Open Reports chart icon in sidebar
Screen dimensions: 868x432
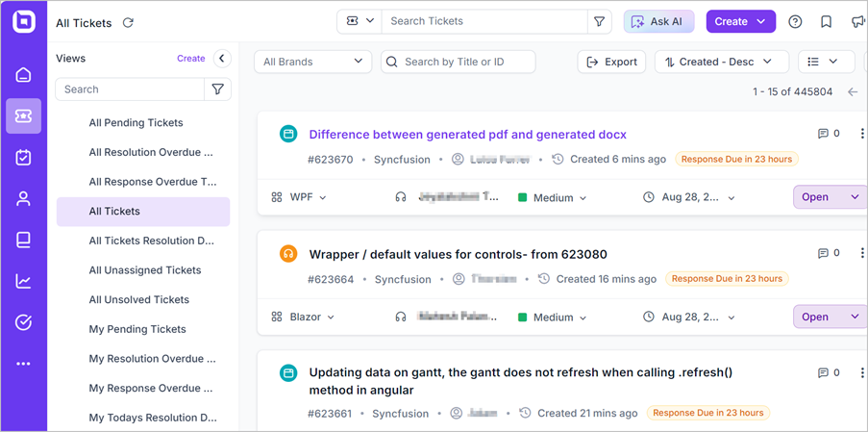coord(23,281)
